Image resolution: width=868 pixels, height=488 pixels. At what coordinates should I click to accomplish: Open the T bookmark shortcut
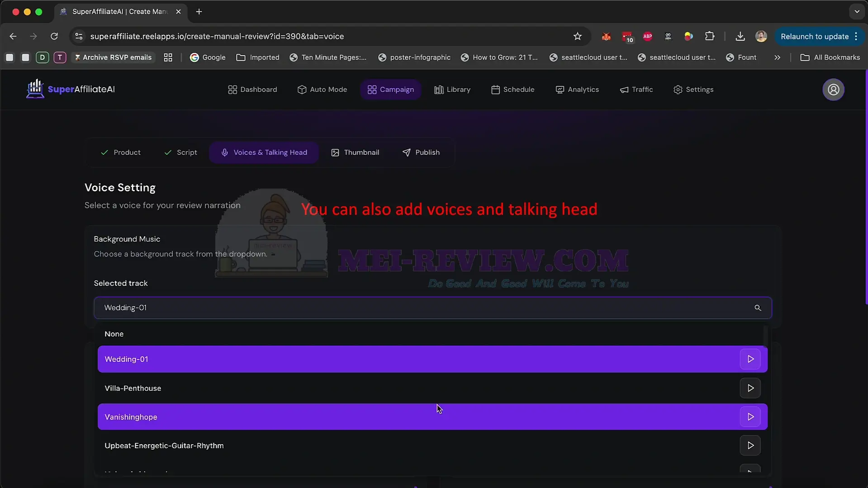(x=60, y=57)
